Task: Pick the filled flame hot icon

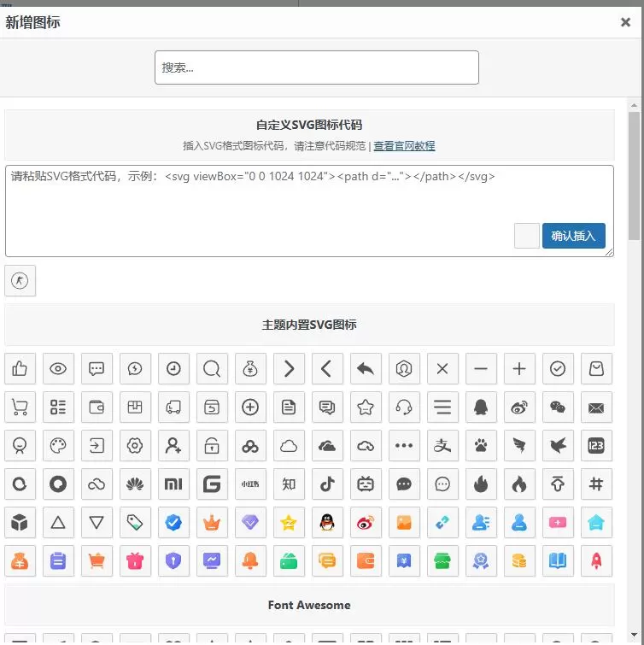Action: (x=481, y=484)
